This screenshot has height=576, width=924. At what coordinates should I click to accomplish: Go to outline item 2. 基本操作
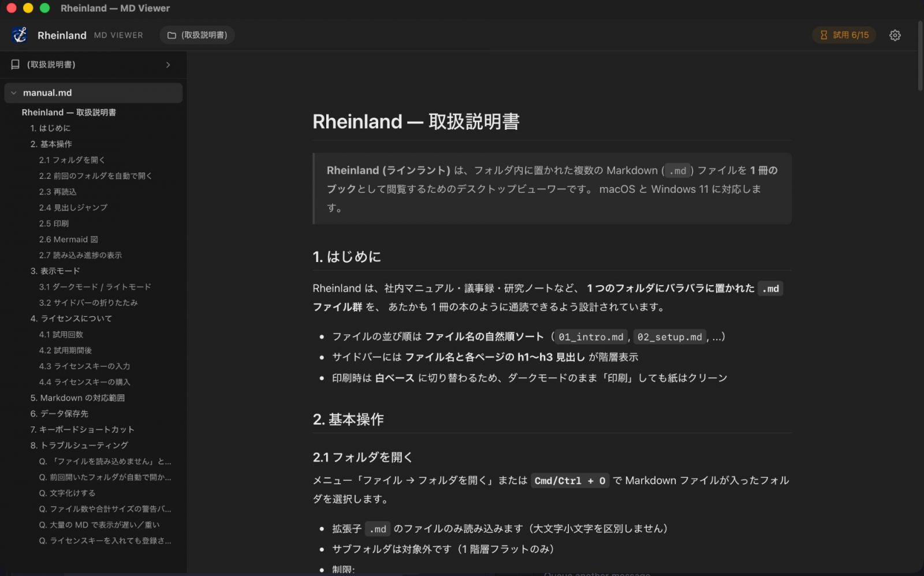pyautogui.click(x=51, y=144)
